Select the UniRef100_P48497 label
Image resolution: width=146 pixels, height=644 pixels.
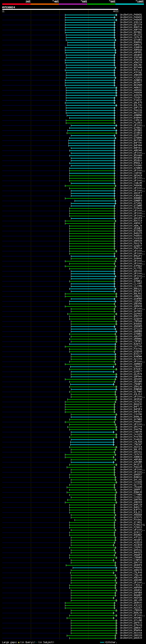coord(131,422)
